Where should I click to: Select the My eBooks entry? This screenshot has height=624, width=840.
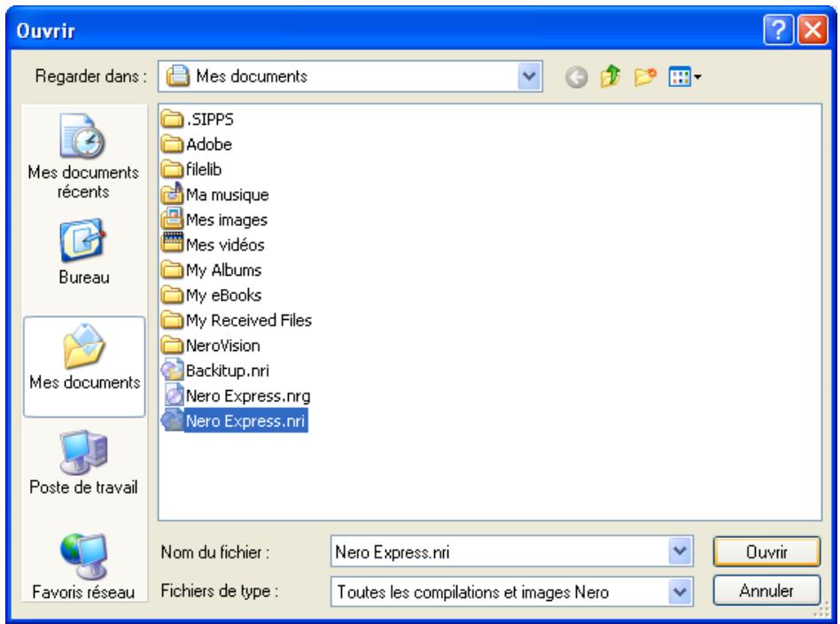(x=223, y=295)
